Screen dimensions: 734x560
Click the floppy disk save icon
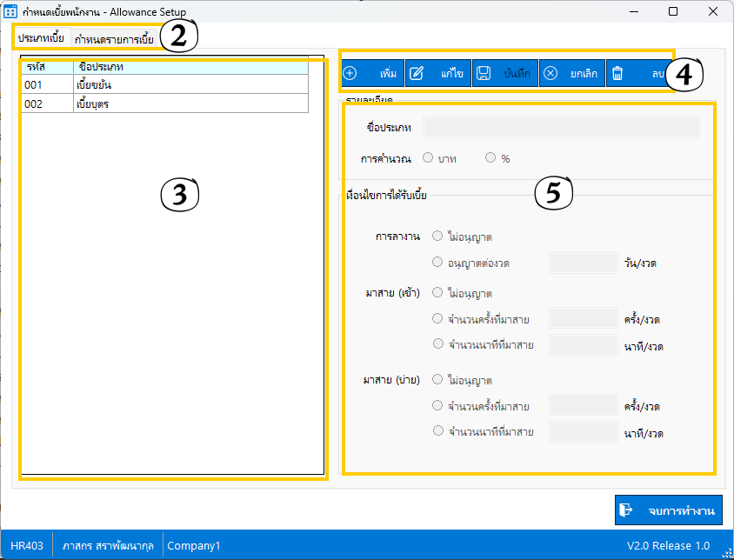tap(484, 74)
